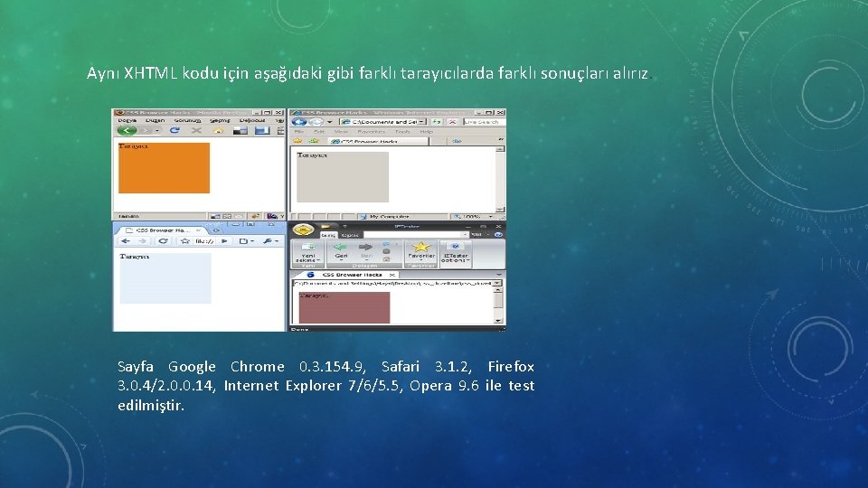Click the Forward arrow in Chrome window

tap(142, 240)
